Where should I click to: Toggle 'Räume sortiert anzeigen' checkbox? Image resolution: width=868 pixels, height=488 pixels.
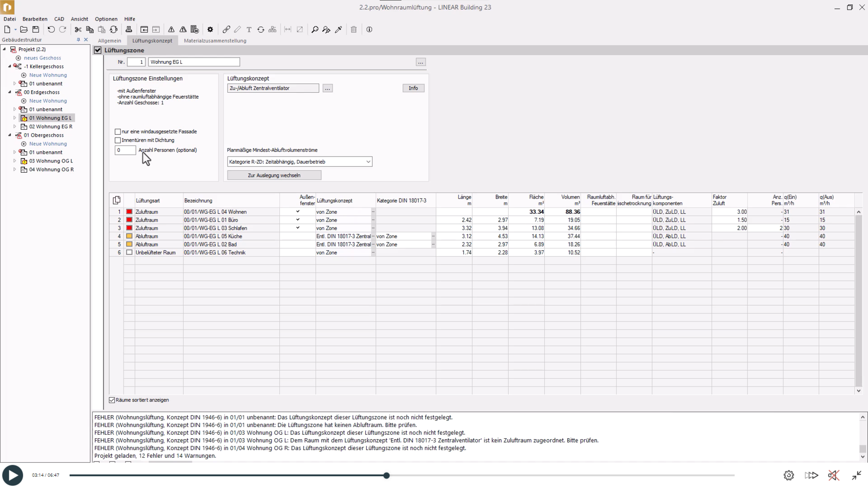(x=112, y=400)
